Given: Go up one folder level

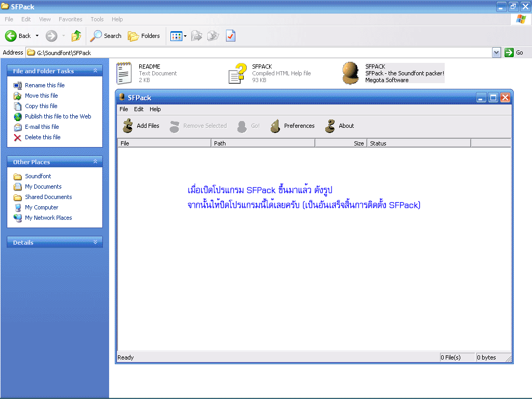Looking at the screenshot, I should click(76, 36).
